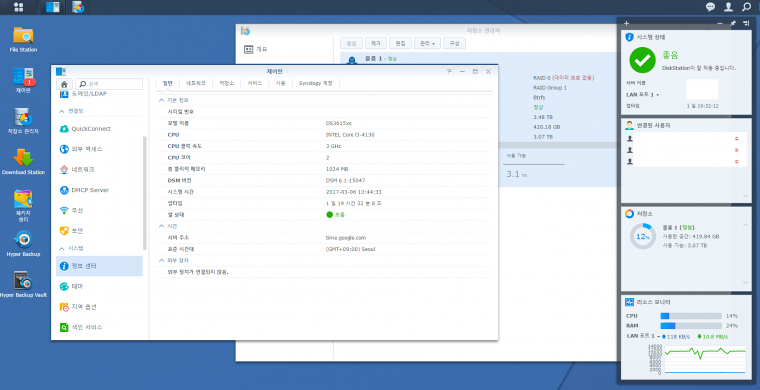The width and height of the screenshot is (760, 390).
Task: Collapse the Time (시간) section
Action: pos(162,226)
